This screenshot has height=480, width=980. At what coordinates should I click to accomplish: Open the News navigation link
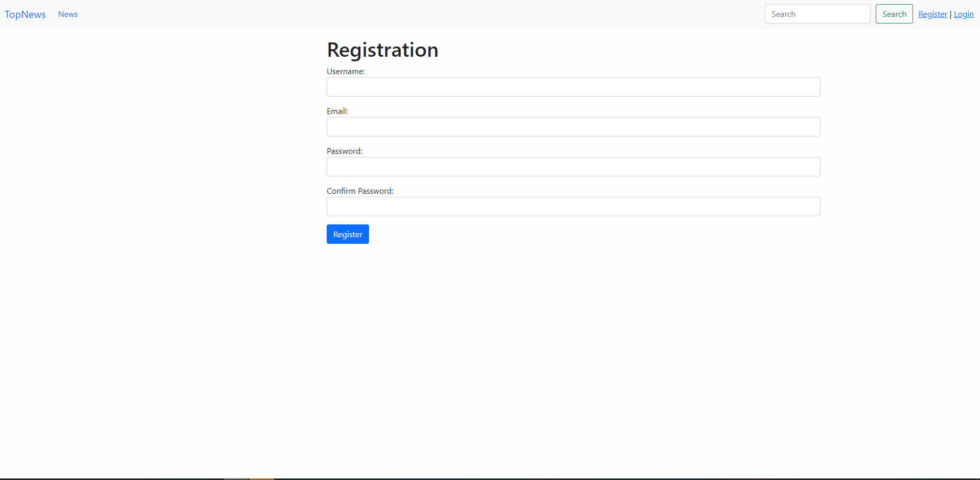(x=67, y=14)
